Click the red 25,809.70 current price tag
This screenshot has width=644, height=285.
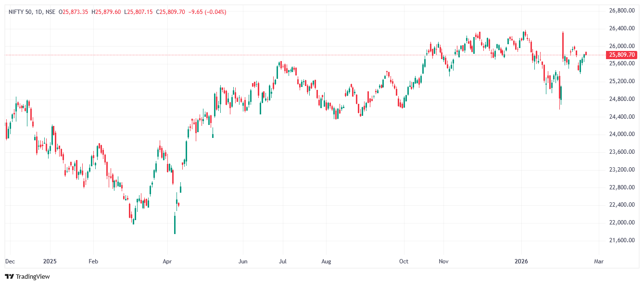click(x=622, y=55)
